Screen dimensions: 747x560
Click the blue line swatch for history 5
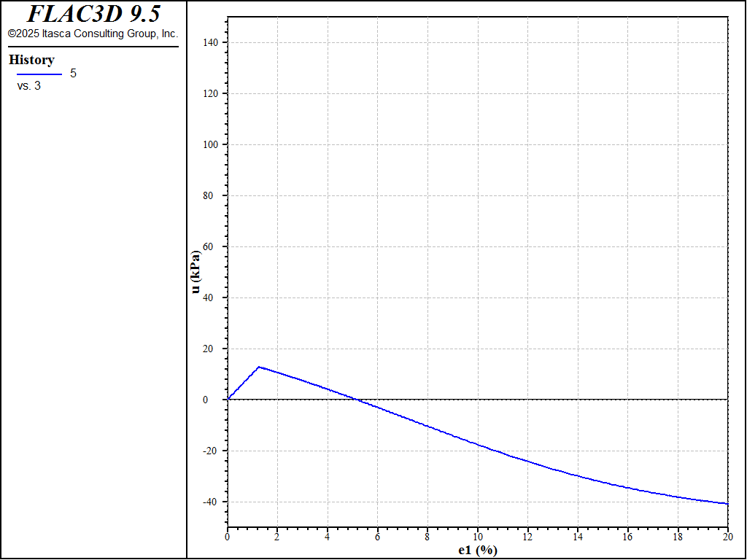[39, 74]
